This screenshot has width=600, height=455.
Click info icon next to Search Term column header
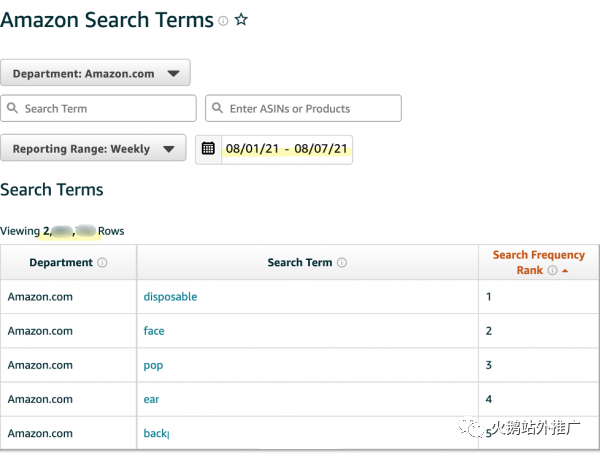click(342, 263)
